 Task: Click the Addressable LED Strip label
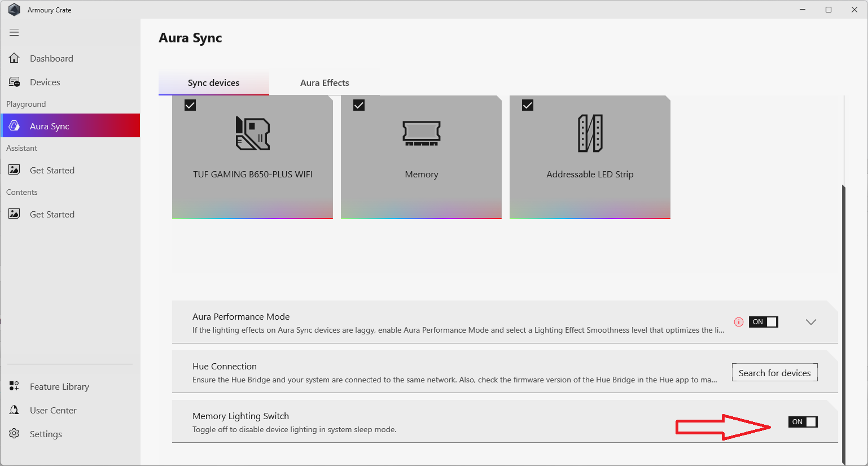[x=590, y=175]
